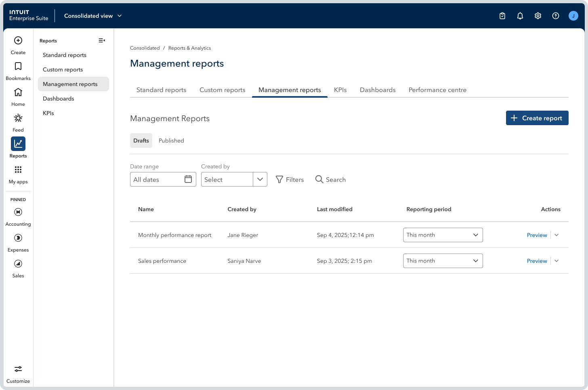Collapse the Reports side panel
Viewport: 588px width, 390px height.
pyautogui.click(x=102, y=40)
